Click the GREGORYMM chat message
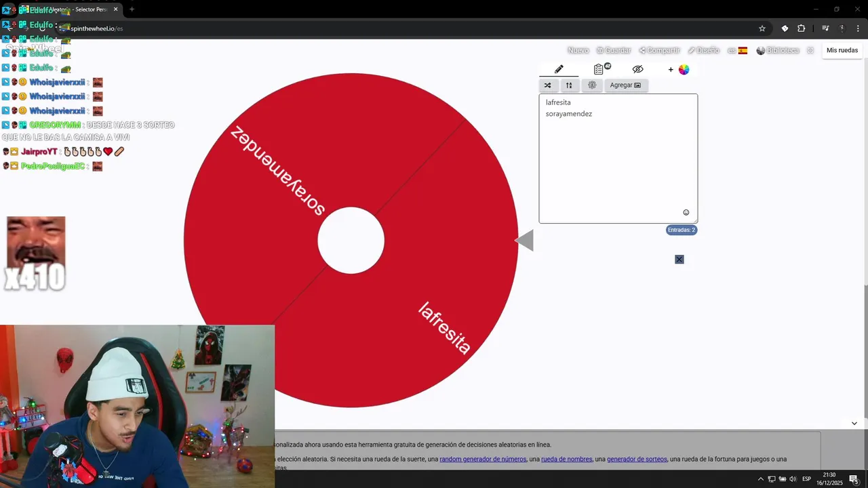The height and width of the screenshot is (488, 868). [x=88, y=131]
